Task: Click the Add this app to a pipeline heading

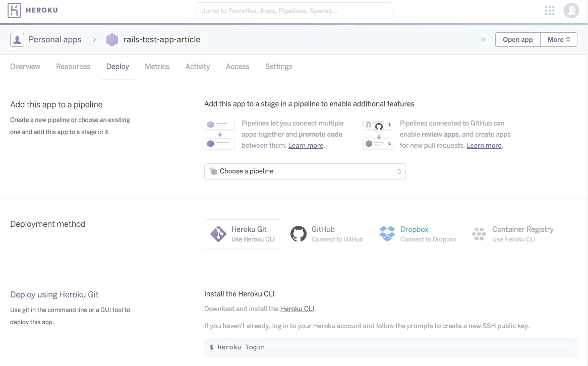Action: [x=56, y=105]
